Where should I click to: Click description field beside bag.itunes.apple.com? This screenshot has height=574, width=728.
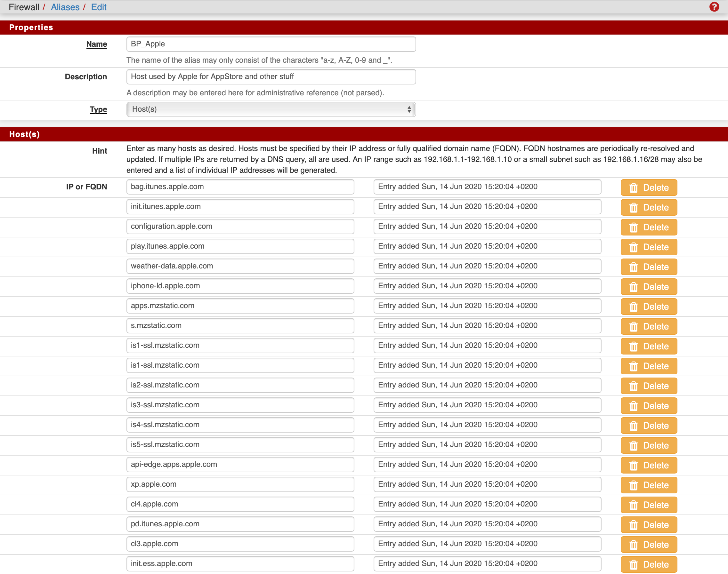click(x=487, y=187)
